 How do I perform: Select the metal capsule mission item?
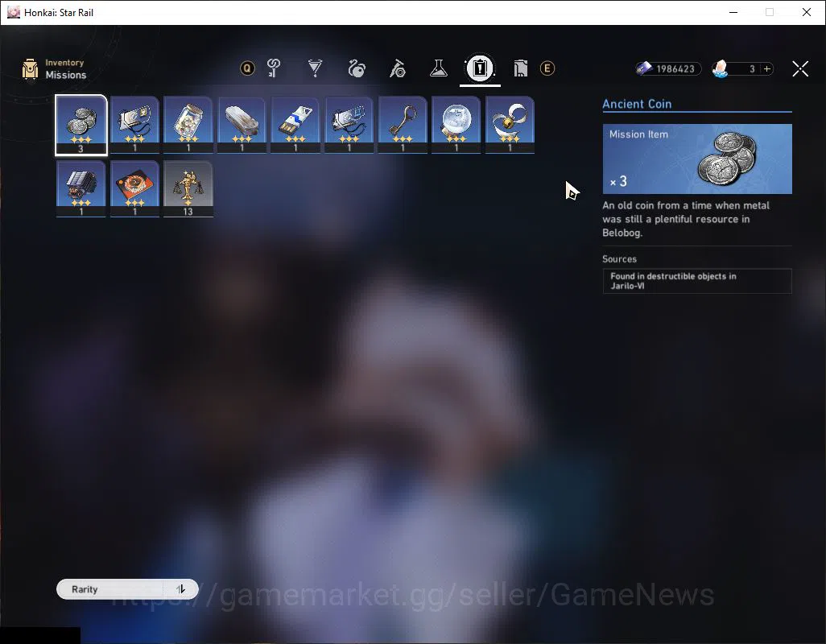(242, 125)
